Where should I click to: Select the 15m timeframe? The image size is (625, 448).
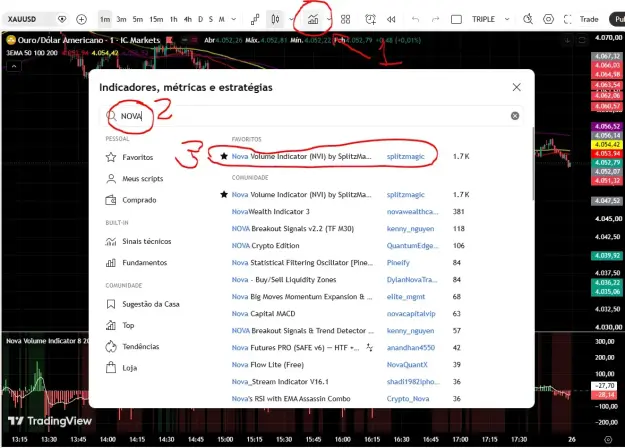tap(156, 19)
